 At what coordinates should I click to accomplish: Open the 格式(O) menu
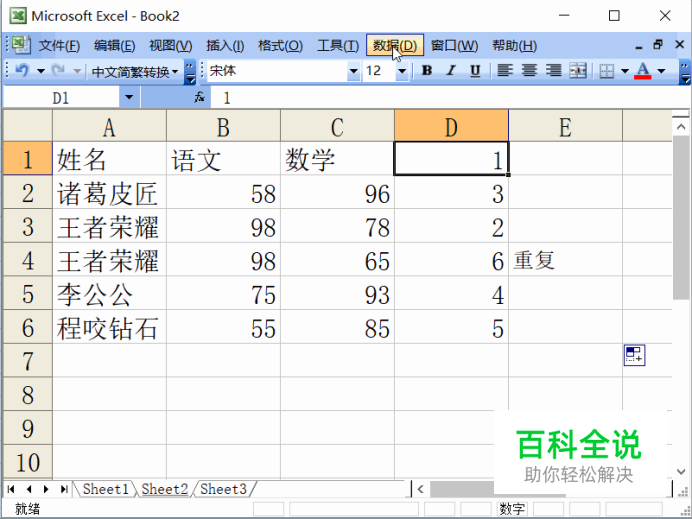tap(280, 45)
